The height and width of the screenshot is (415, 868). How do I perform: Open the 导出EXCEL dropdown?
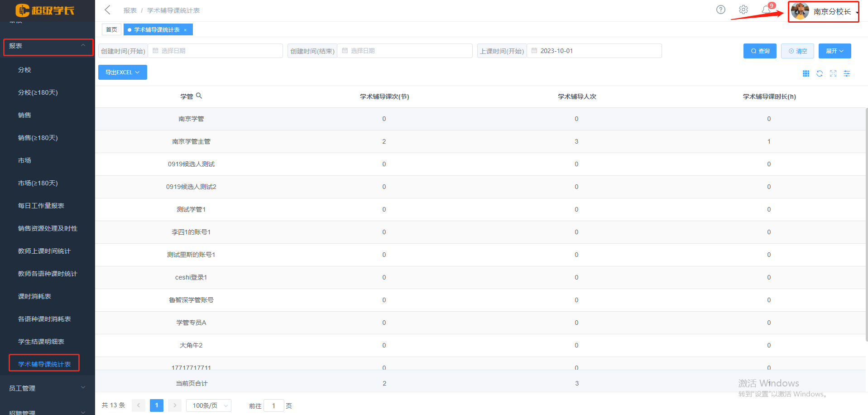pos(122,72)
